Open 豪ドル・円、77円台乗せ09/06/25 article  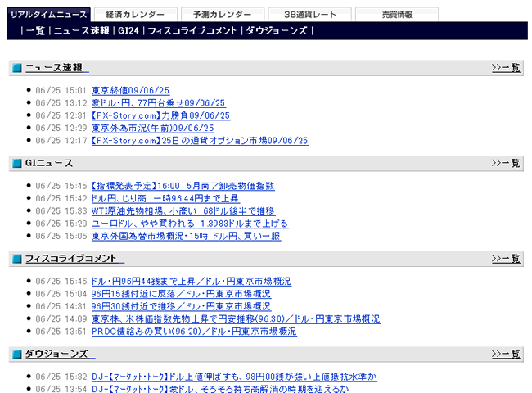(x=159, y=103)
